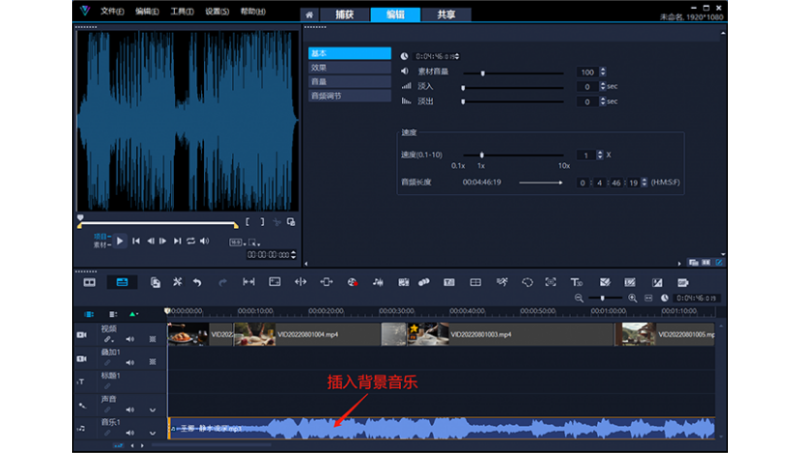Adjust the fade-out seconds stepper
Viewport: 800px width, 453px height.
click(x=603, y=102)
